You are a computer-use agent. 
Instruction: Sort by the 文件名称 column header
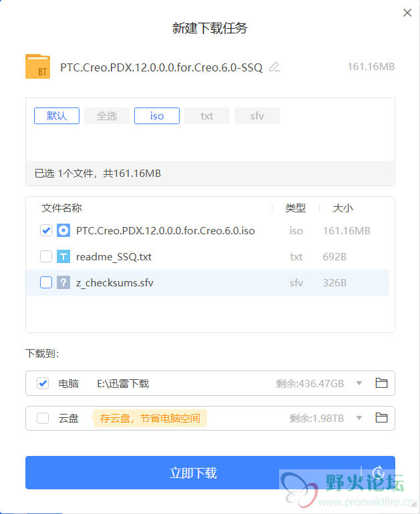coord(61,208)
